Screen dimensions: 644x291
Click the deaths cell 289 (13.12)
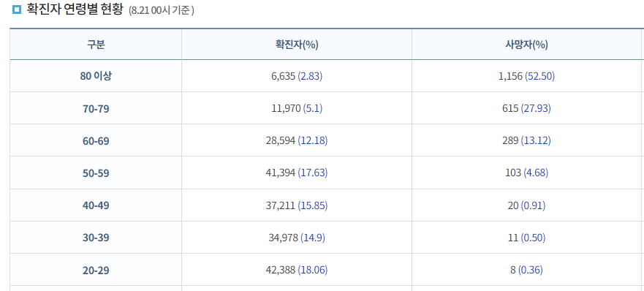[x=526, y=141]
